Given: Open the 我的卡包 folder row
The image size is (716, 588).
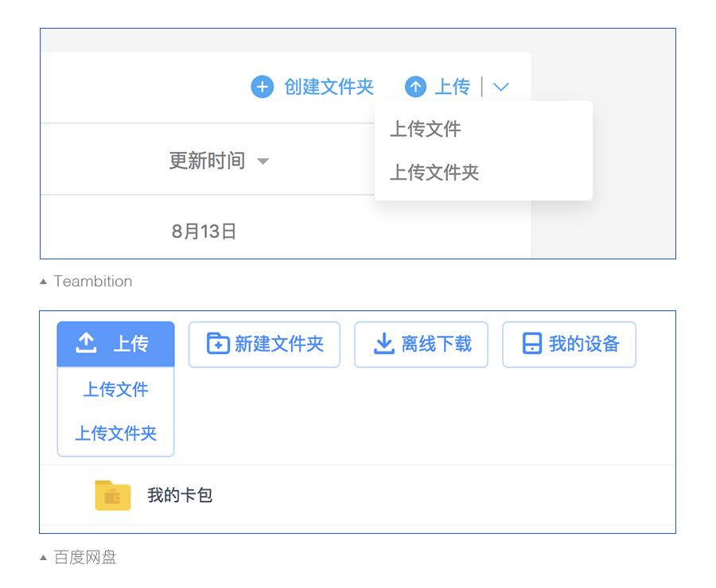Looking at the screenshot, I should coord(179,495).
